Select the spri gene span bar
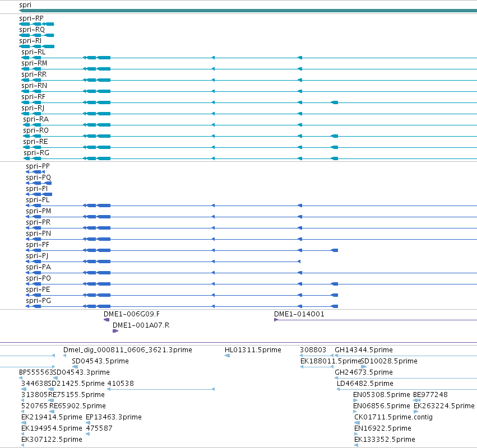The width and height of the screenshot is (477, 448). (x=248, y=11)
